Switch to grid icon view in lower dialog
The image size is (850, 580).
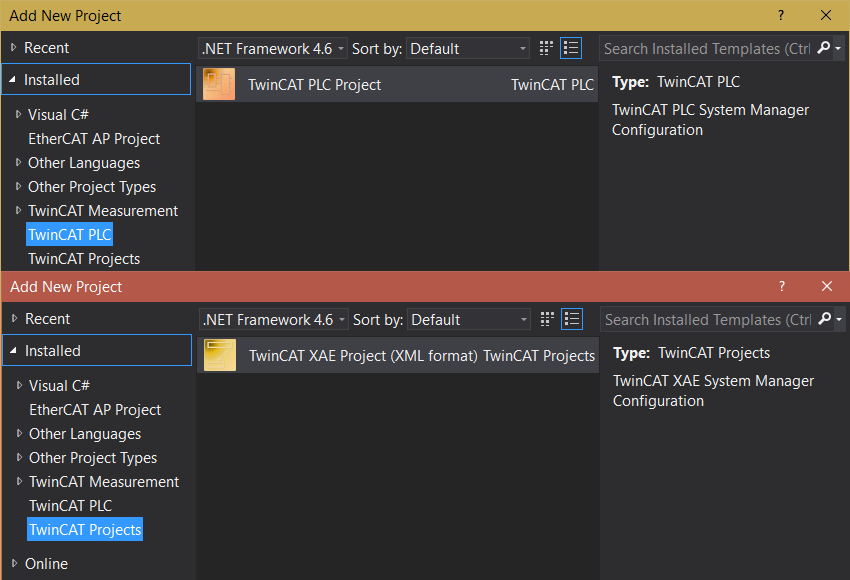(x=547, y=319)
